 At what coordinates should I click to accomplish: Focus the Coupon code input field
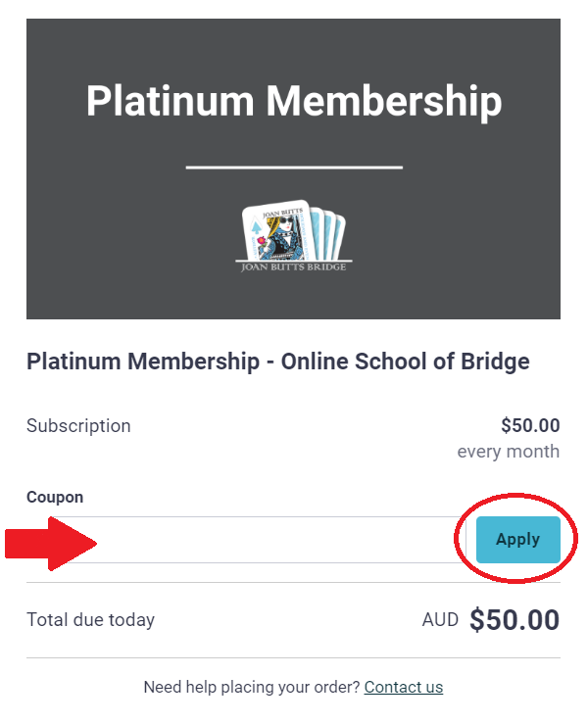(x=246, y=539)
